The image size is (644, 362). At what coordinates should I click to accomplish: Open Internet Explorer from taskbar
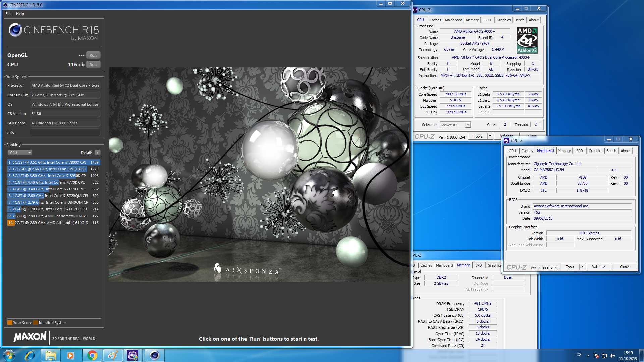[x=30, y=355]
